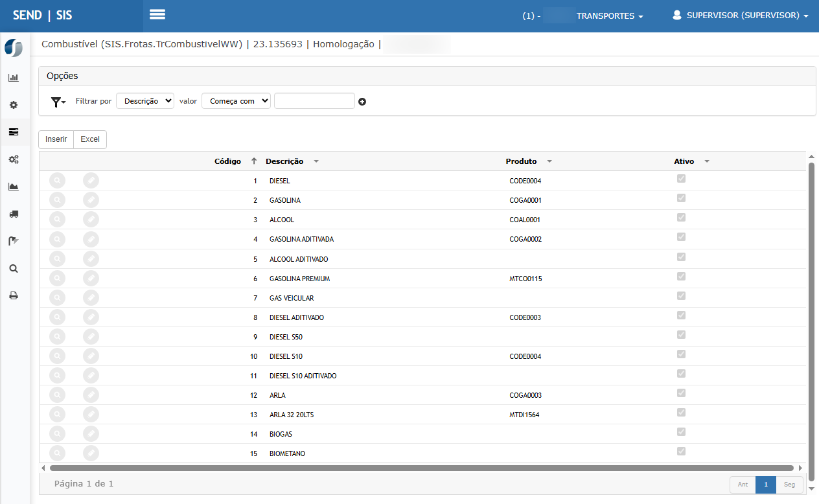Viewport: 819px width, 504px height.
Task: Open the TRANSPORTES company menu
Action: click(609, 16)
